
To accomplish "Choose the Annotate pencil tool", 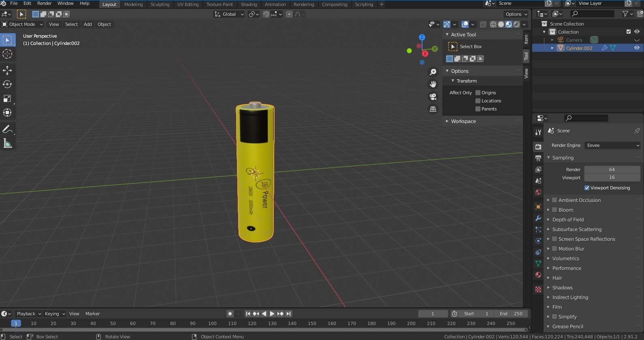I will pyautogui.click(x=7, y=129).
